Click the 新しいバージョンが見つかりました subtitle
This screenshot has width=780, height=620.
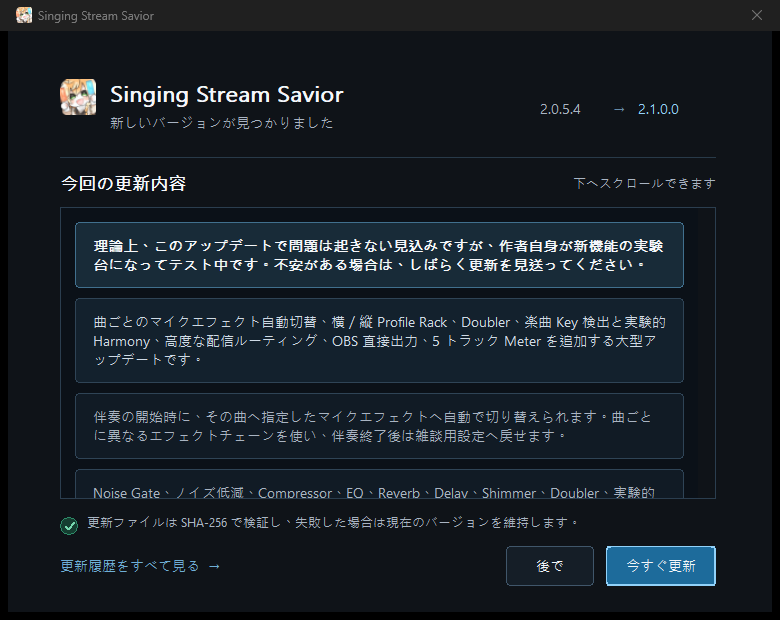pos(221,123)
